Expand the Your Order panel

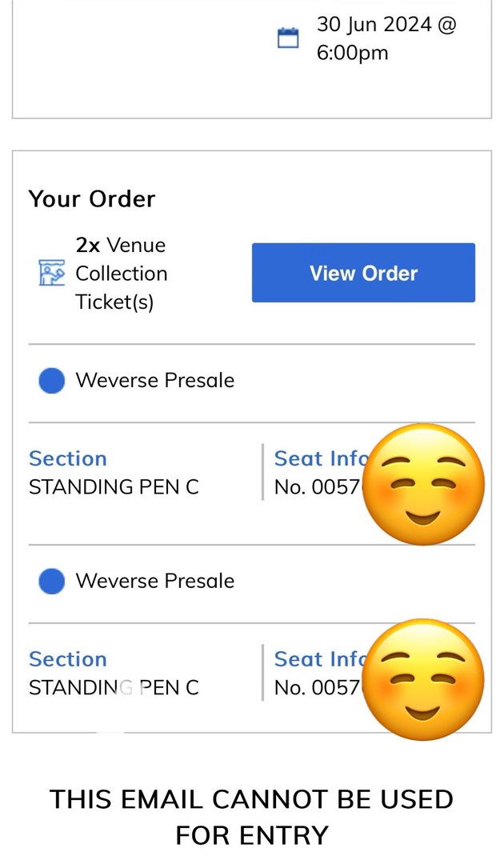[x=91, y=198]
